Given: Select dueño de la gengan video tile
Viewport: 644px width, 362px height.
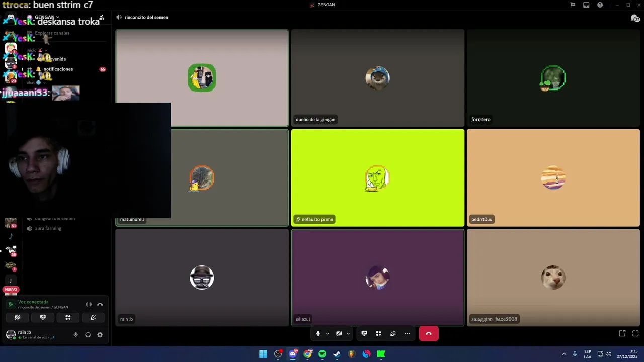Looking at the screenshot, I should tap(377, 77).
